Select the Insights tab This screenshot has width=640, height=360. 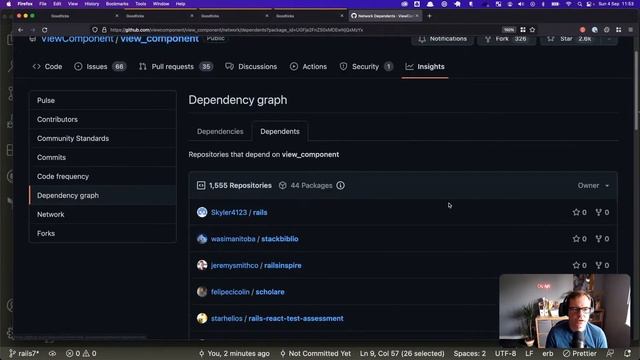click(x=425, y=67)
